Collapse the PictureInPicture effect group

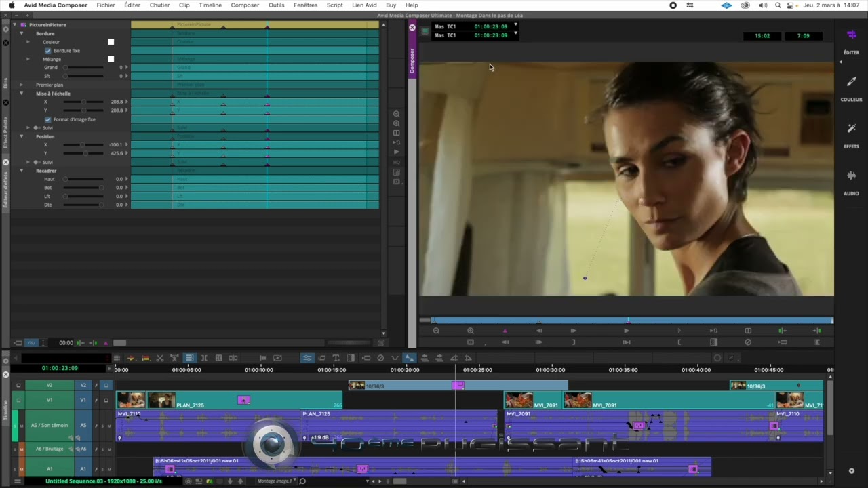coord(15,24)
